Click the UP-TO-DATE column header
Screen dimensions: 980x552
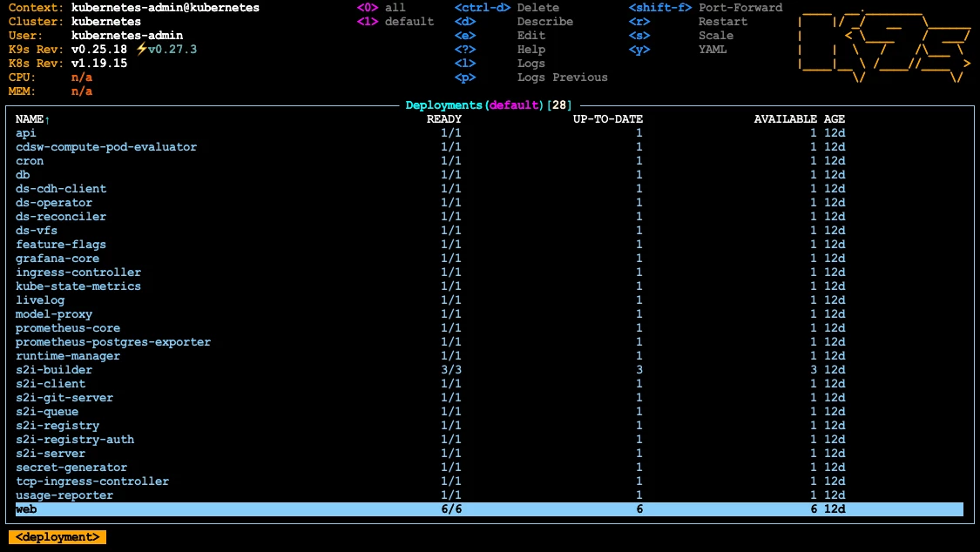tap(607, 118)
